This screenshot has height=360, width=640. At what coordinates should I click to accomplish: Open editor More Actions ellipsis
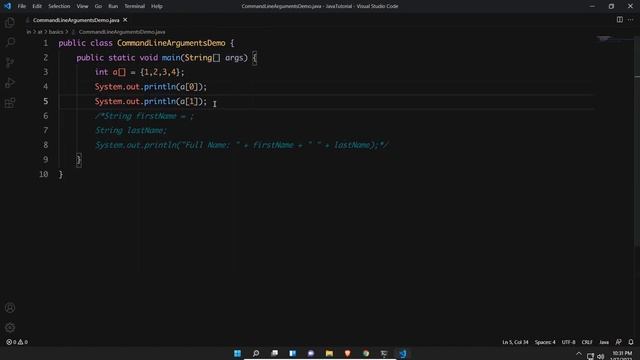pyautogui.click(x=631, y=20)
